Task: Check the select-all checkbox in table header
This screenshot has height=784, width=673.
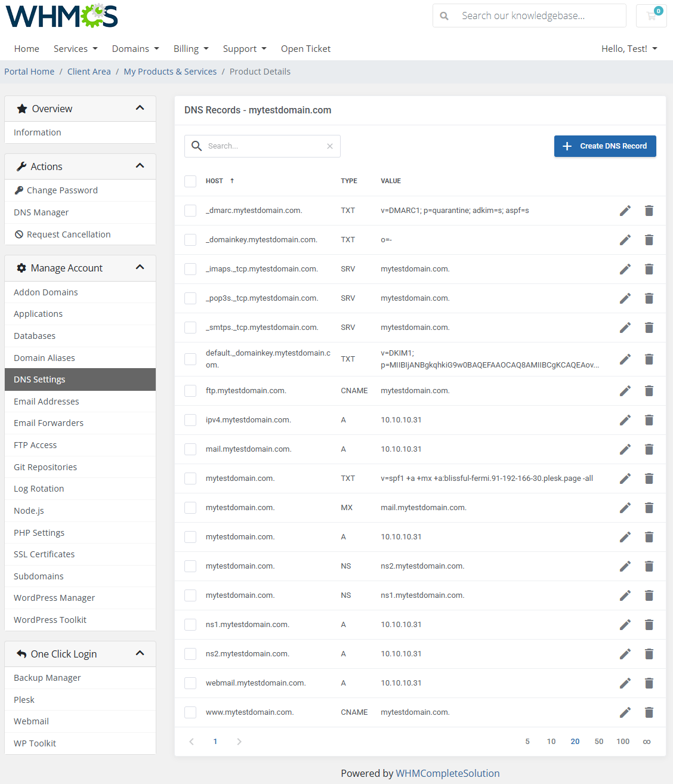Action: pos(190,181)
